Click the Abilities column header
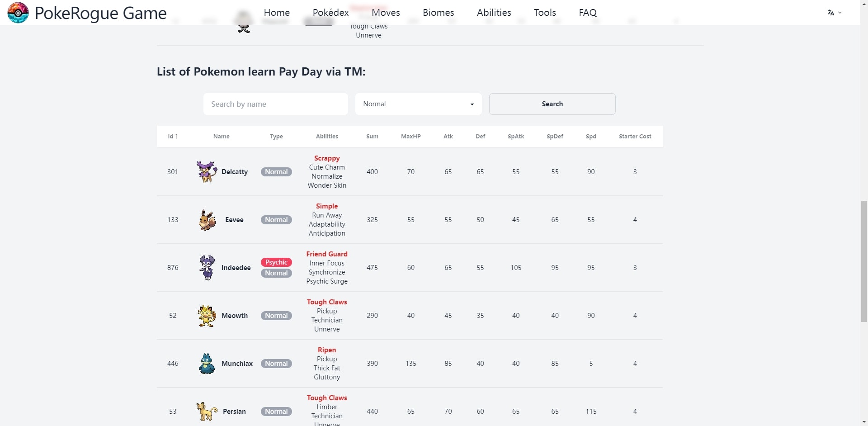Screen dimensions: 868x426 coord(327,137)
